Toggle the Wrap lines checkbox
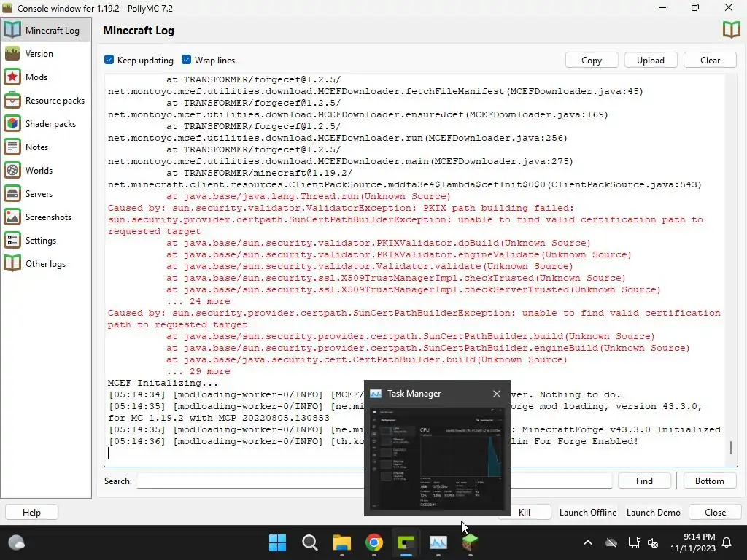Viewport: 747px width, 560px height. [186, 60]
